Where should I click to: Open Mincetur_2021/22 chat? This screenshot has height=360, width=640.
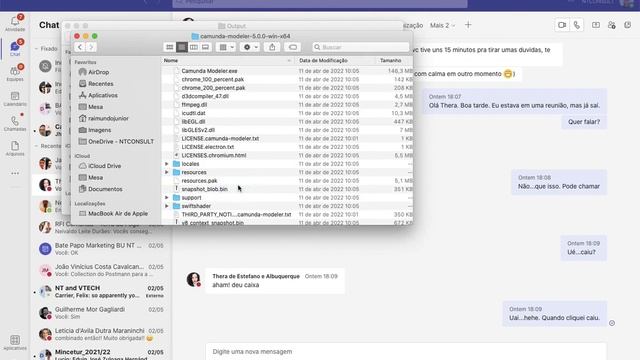click(101, 353)
